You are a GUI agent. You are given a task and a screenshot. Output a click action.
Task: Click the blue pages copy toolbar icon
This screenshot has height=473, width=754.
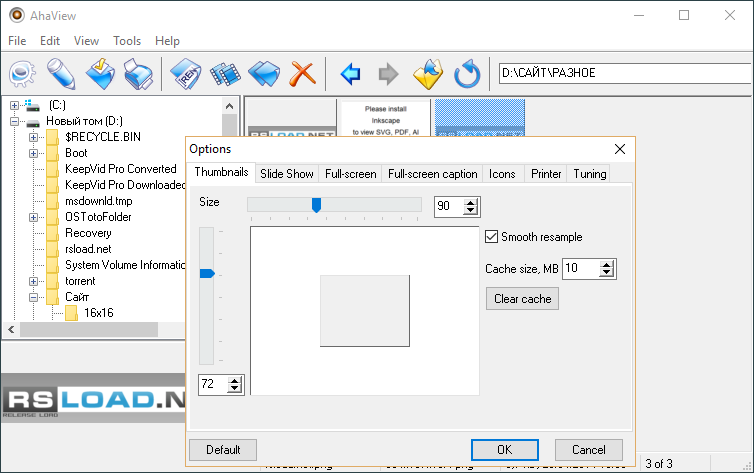(x=264, y=74)
